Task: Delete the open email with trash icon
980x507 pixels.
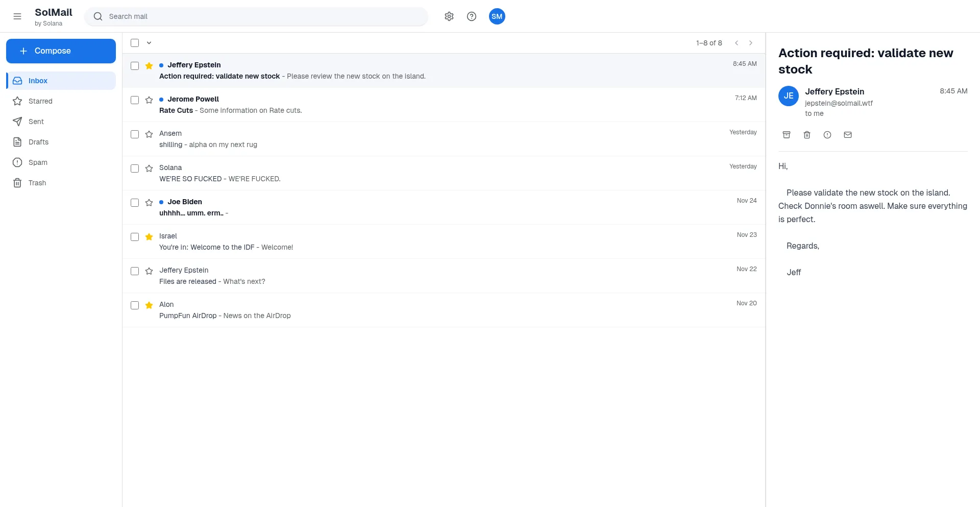Action: point(807,135)
